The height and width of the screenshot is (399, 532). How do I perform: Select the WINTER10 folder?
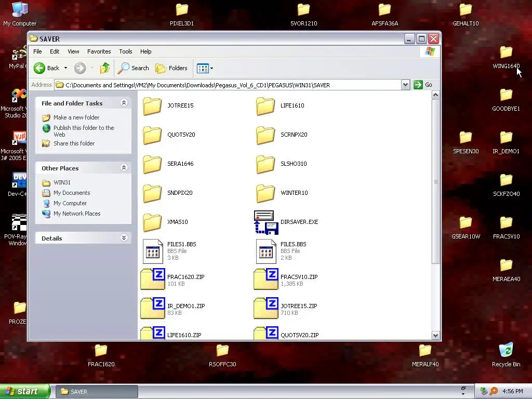pos(282,193)
